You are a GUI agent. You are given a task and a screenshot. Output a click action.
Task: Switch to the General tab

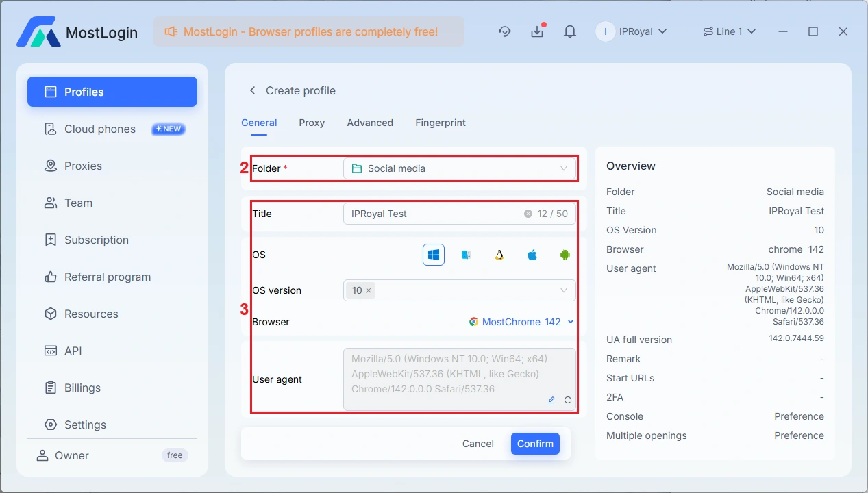tap(259, 123)
